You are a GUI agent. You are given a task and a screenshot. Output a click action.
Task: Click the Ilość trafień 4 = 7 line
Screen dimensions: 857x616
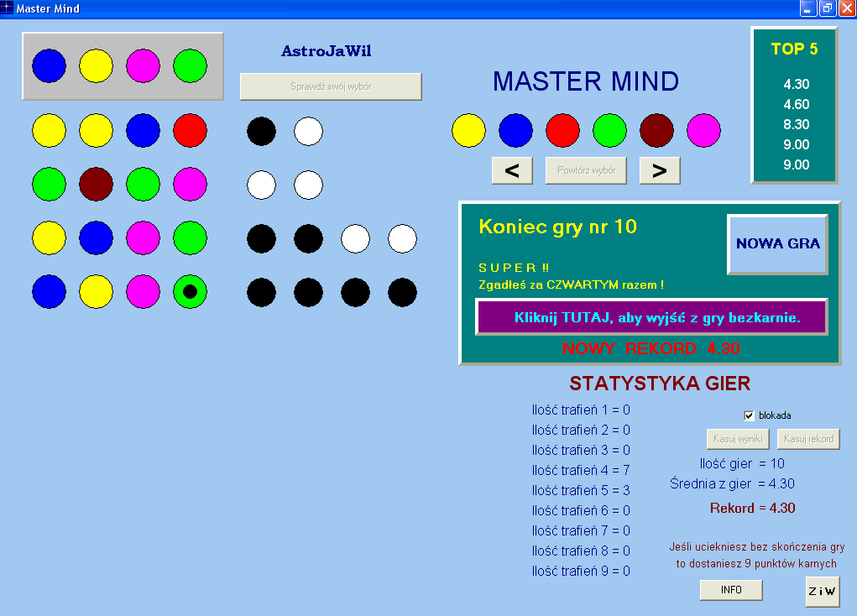pos(581,470)
